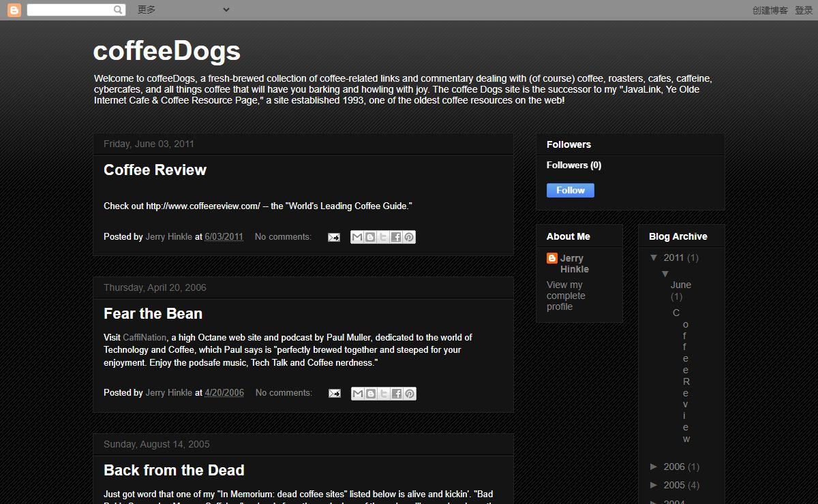Collapse the 2011 archive arrow
Screen dimensions: 818x504
(654, 257)
